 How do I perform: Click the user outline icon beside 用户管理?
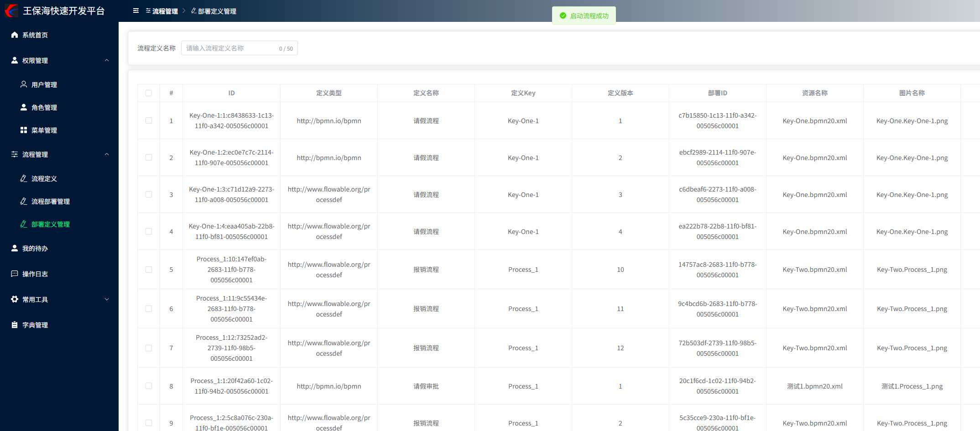tap(24, 84)
